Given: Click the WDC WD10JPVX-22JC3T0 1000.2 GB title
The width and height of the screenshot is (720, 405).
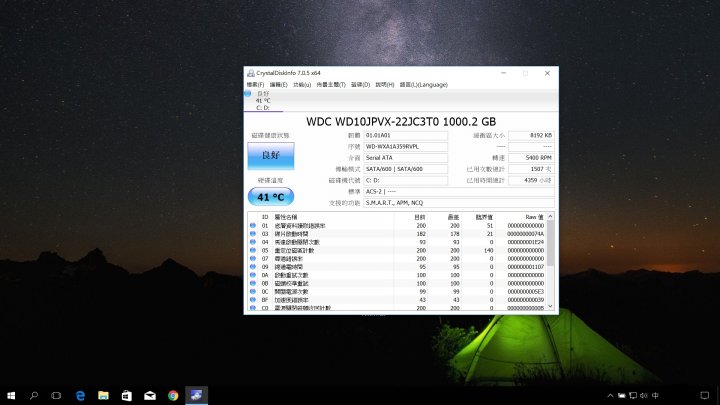Looking at the screenshot, I should (x=401, y=122).
